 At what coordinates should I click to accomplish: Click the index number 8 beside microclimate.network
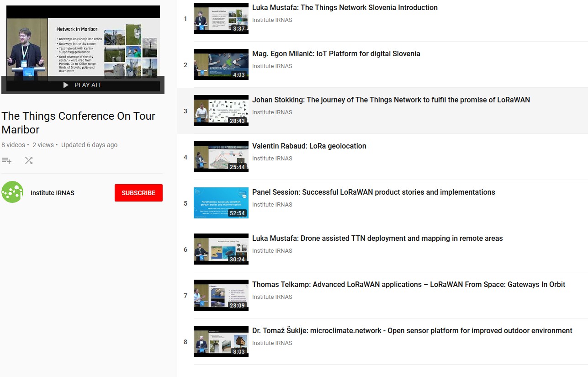[x=185, y=342]
